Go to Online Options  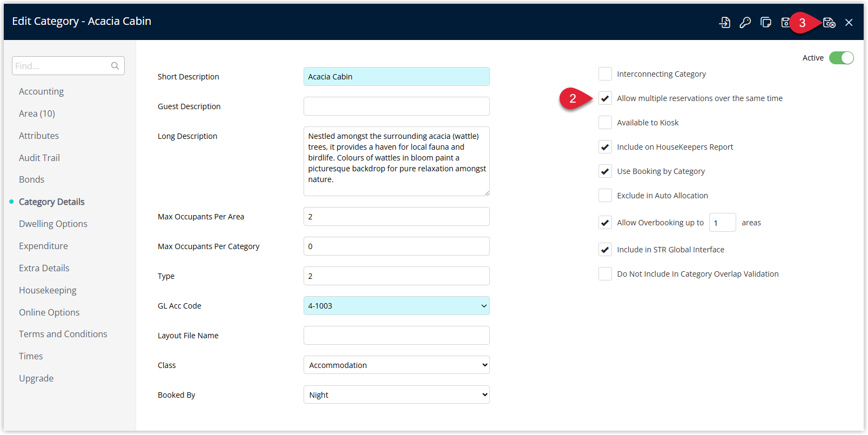click(x=49, y=312)
